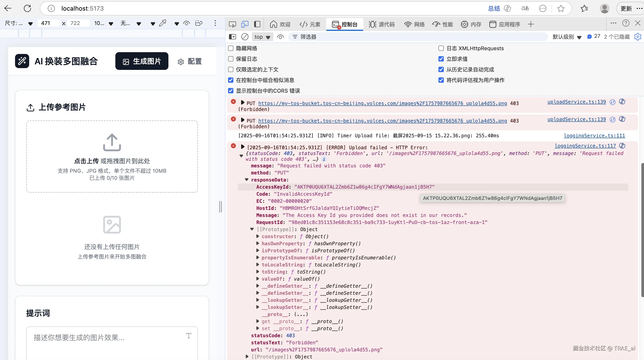Open the 默认级别 log level dropdown
644x360 pixels.
[567, 37]
